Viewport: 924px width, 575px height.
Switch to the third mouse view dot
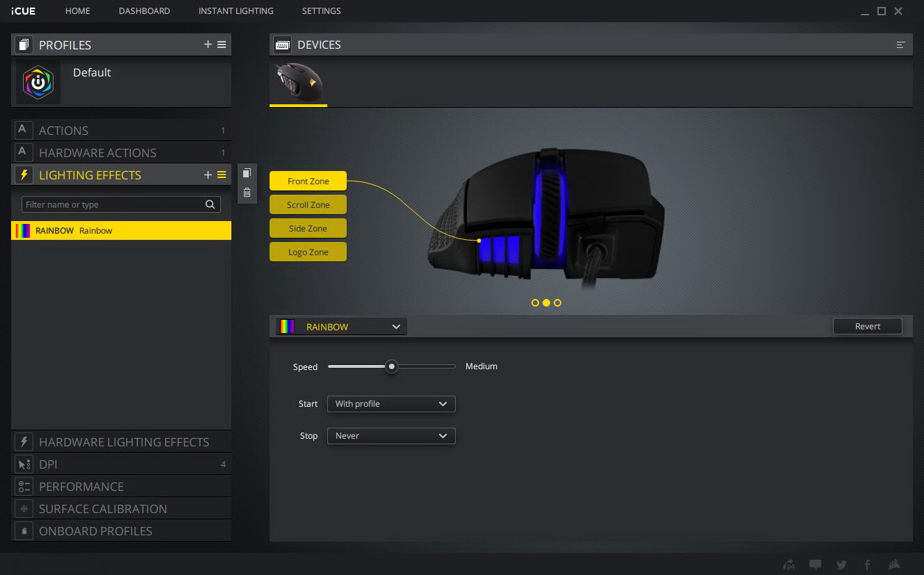click(x=557, y=302)
